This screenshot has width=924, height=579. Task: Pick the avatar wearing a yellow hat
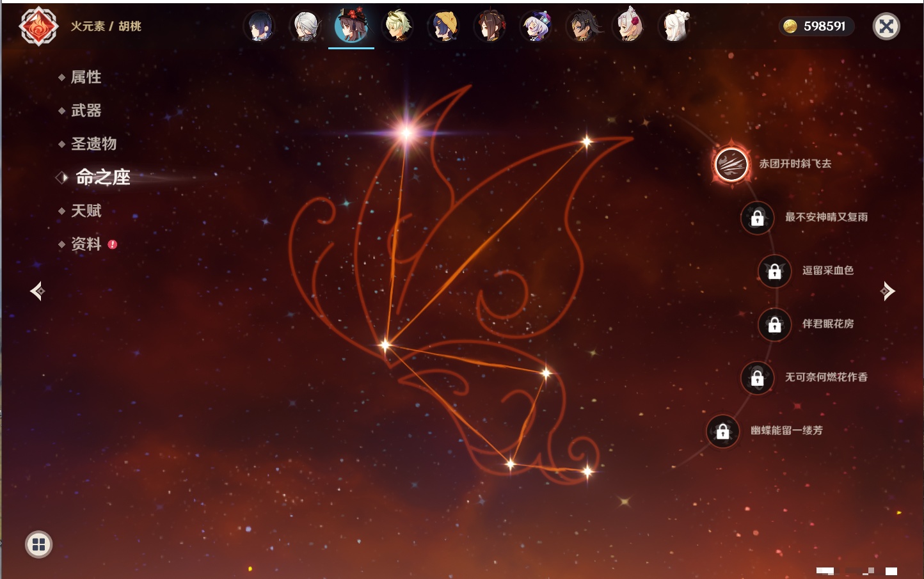[443, 27]
